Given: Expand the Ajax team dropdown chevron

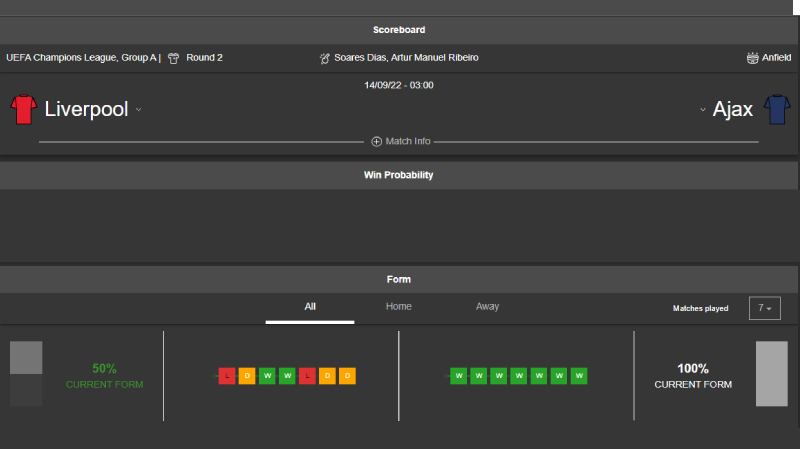Looking at the screenshot, I should coord(703,110).
